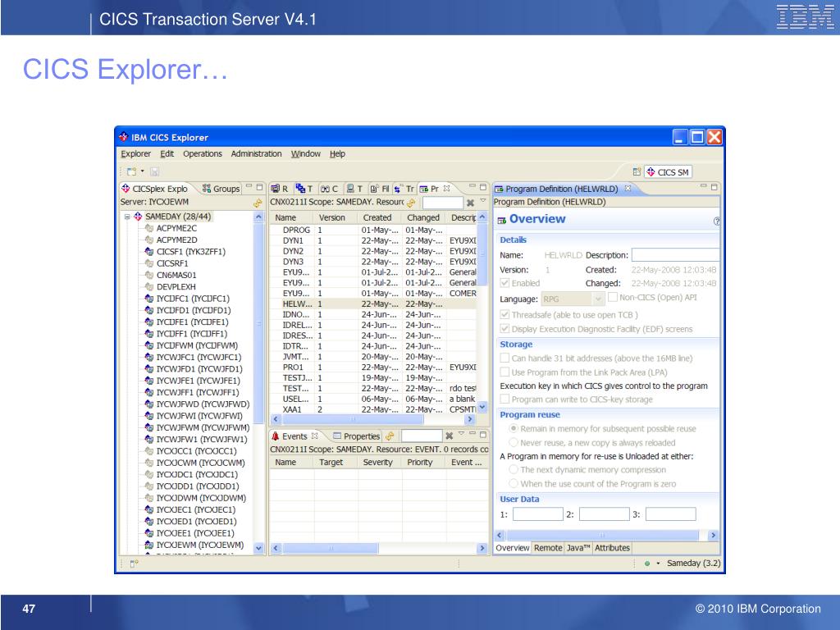This screenshot has width=840, height=630.
Task: Clear the Events filter with the X icon
Action: click(x=449, y=436)
